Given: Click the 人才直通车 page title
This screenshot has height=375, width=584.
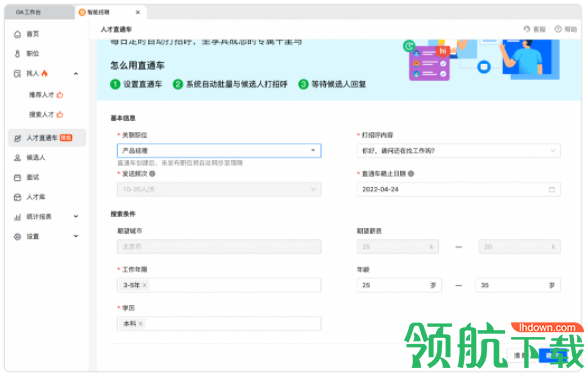Looking at the screenshot, I should [x=116, y=29].
